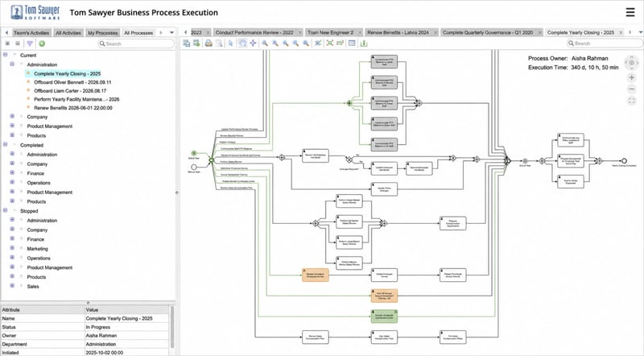Switch to My Processes tab
This screenshot has height=356, width=644.
(x=103, y=32)
